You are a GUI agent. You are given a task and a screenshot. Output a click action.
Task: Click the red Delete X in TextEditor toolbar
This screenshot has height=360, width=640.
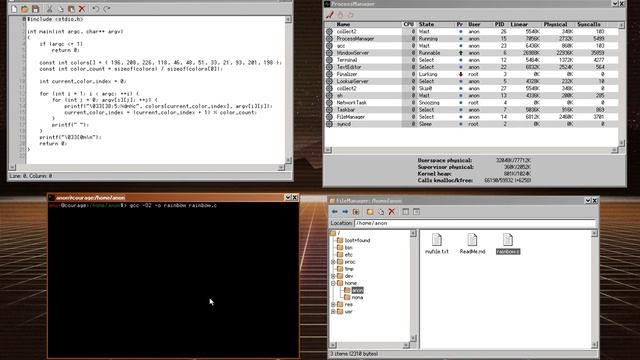82,9
